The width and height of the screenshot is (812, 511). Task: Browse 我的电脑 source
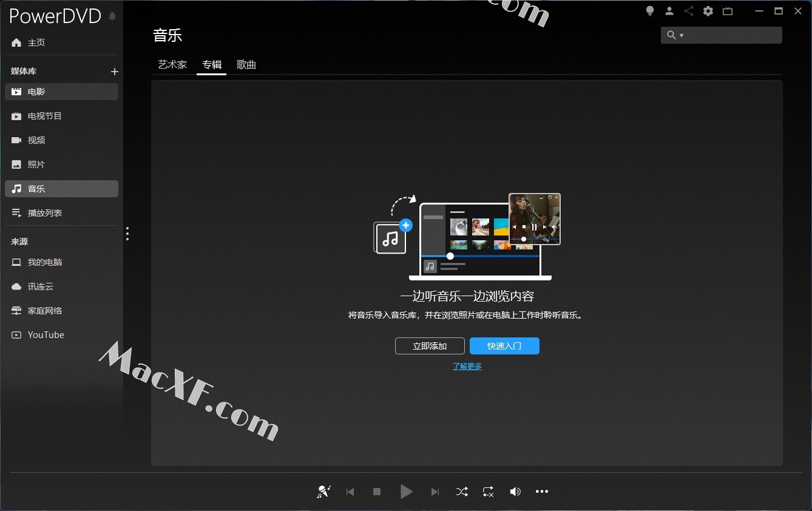61,262
